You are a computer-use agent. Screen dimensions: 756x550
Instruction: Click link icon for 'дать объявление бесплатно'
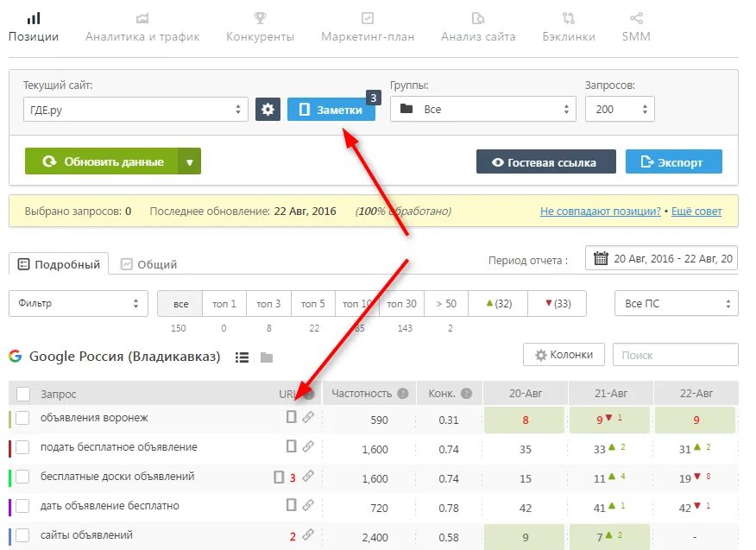[x=308, y=505]
